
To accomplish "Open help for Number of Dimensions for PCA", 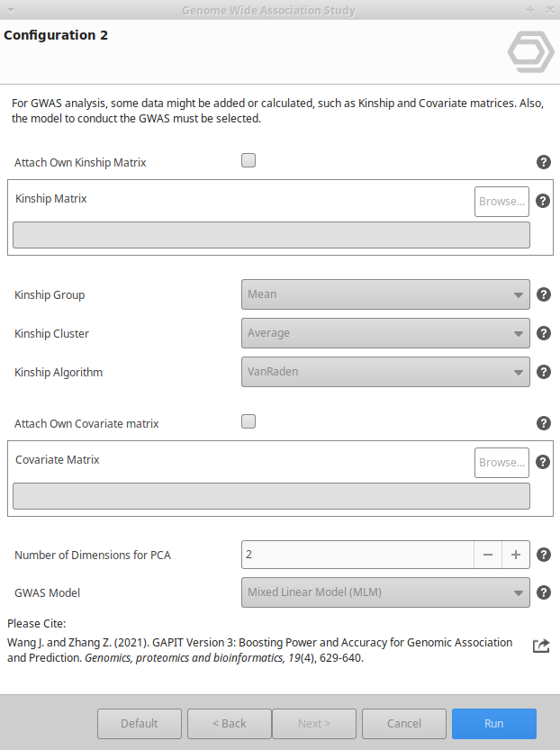I will (x=543, y=555).
